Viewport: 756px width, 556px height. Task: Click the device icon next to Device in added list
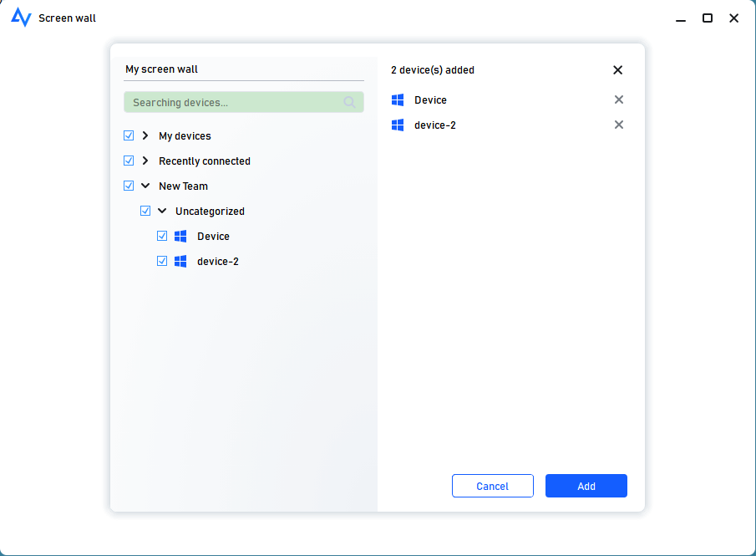coord(398,99)
